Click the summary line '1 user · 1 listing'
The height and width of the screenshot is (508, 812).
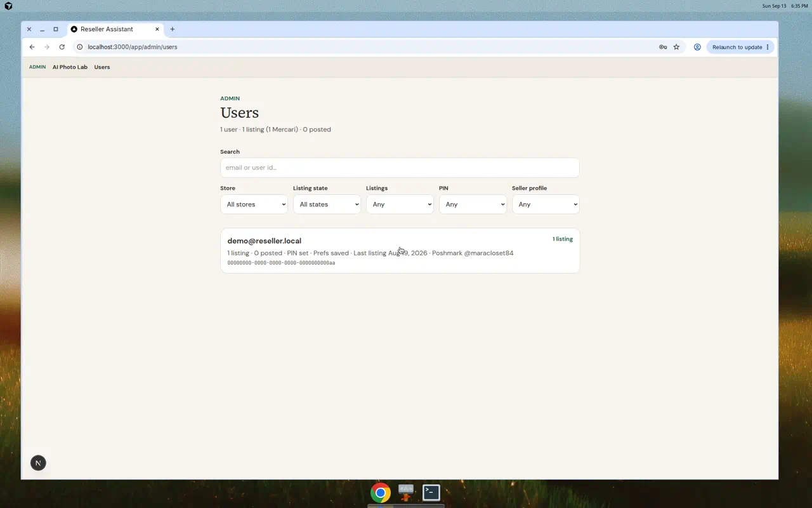point(275,130)
